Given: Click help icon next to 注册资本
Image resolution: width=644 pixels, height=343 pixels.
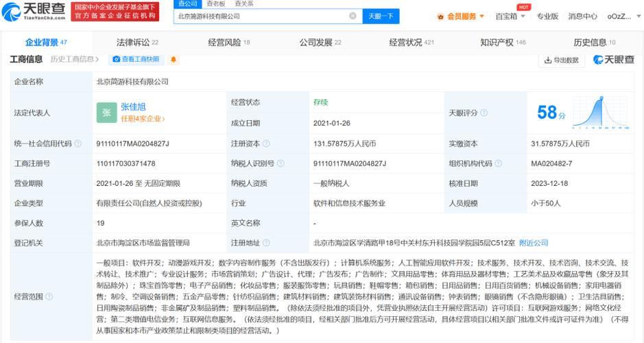Looking at the screenshot, I should pyautogui.click(x=266, y=144).
